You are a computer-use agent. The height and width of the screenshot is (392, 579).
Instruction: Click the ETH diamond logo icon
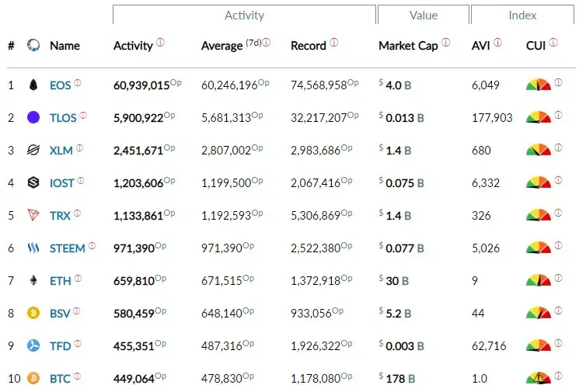click(x=33, y=281)
